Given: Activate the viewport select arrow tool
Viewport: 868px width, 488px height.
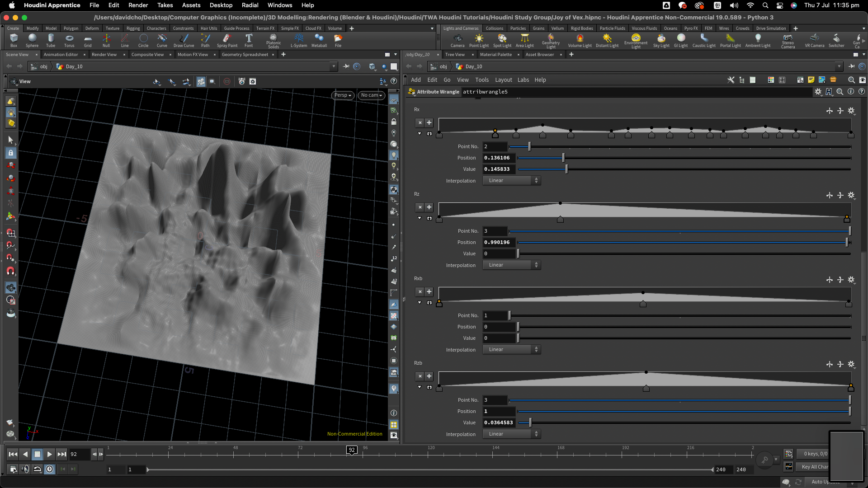Looking at the screenshot, I should 11,140.
